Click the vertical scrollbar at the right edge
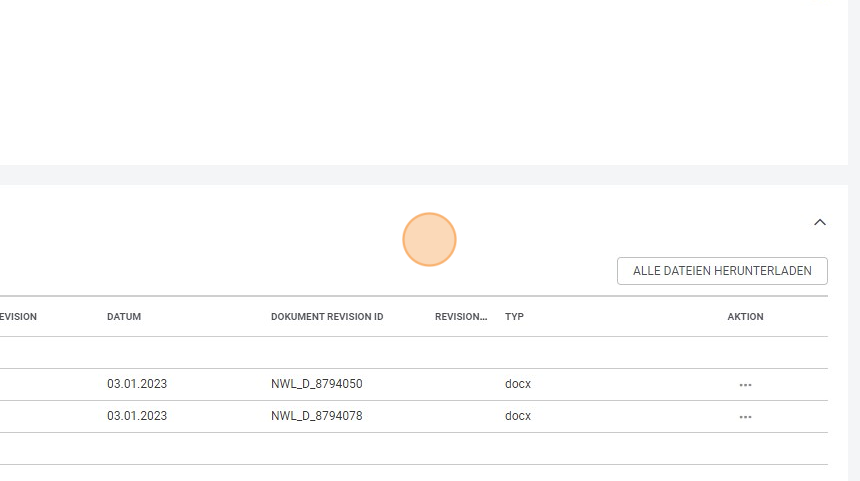The width and height of the screenshot is (860, 481). [x=854, y=240]
